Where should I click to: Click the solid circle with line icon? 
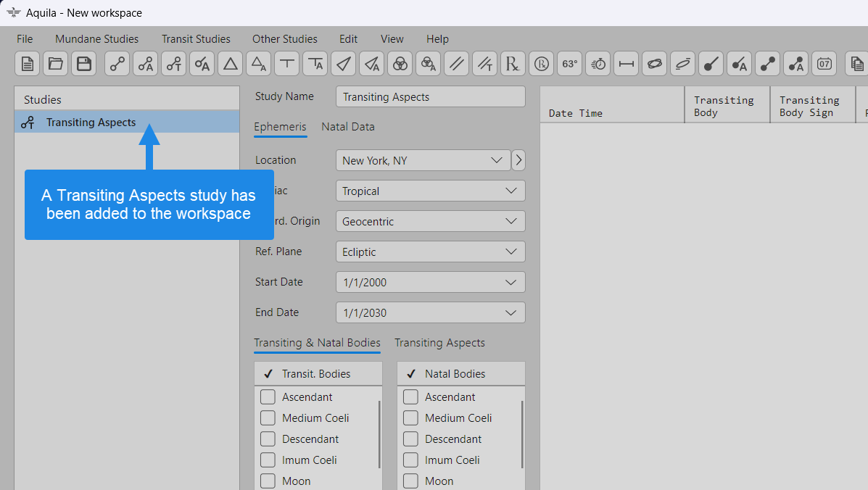click(x=711, y=64)
